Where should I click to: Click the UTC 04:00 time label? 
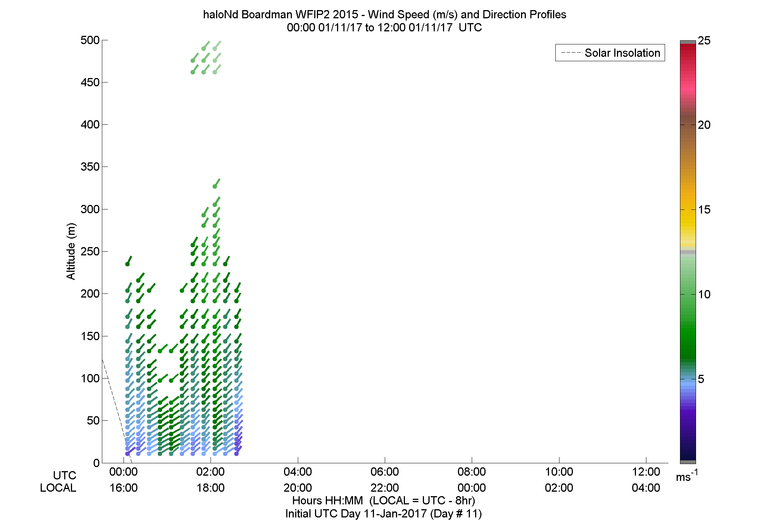coord(297,472)
